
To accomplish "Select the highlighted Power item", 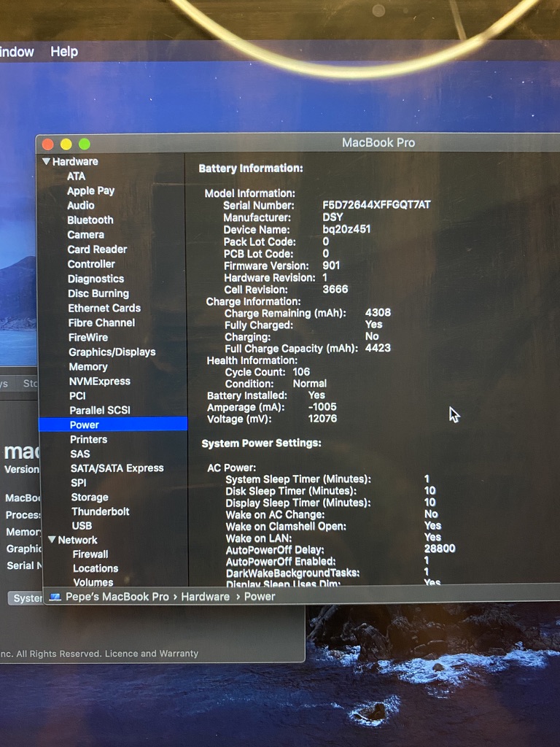I will click(x=113, y=425).
